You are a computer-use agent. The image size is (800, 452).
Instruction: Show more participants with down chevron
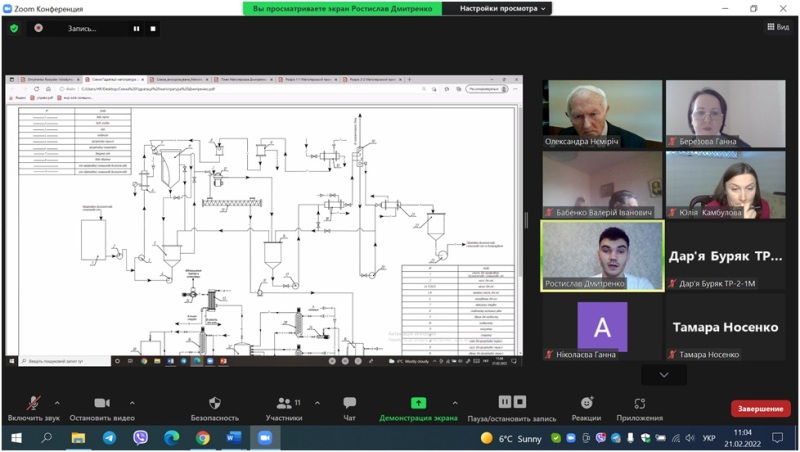point(663,375)
